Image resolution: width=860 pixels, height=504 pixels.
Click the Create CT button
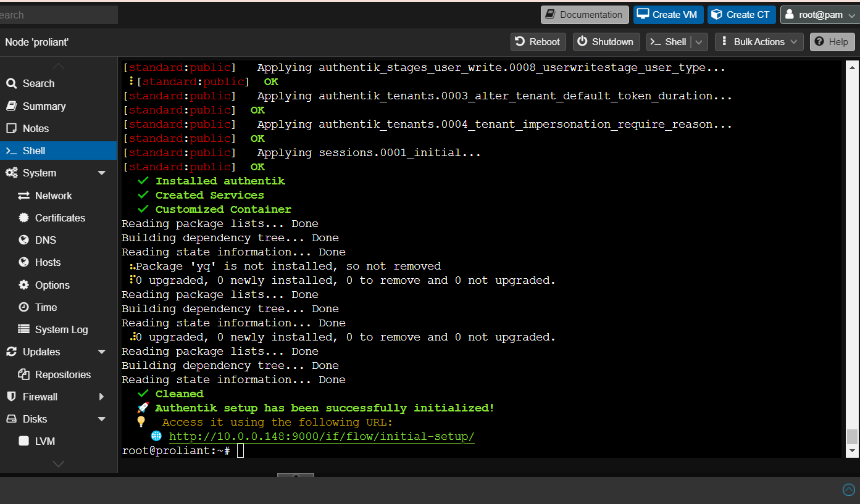pyautogui.click(x=741, y=15)
